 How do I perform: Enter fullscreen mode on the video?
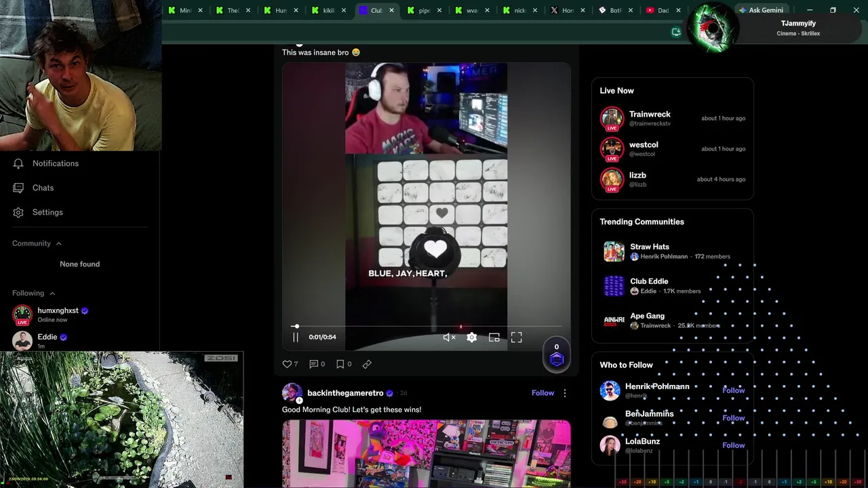(x=516, y=338)
